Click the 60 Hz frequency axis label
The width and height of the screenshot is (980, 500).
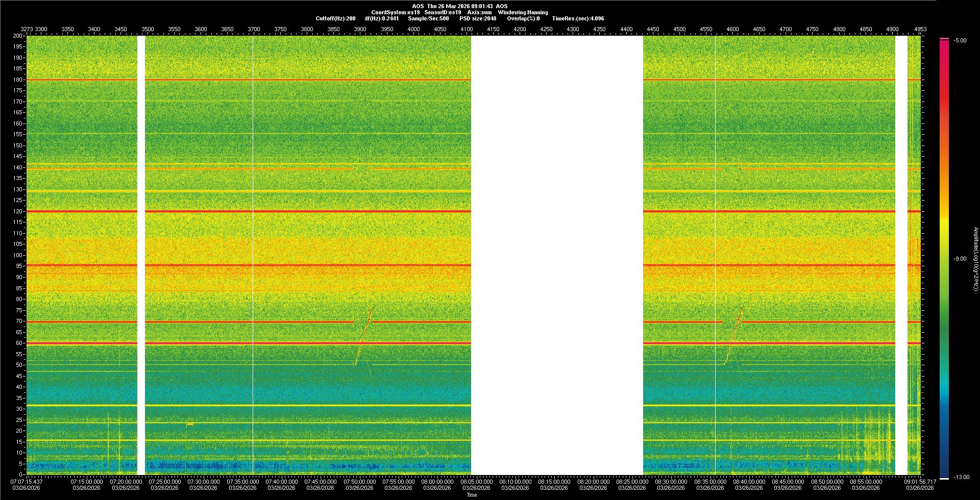19,343
